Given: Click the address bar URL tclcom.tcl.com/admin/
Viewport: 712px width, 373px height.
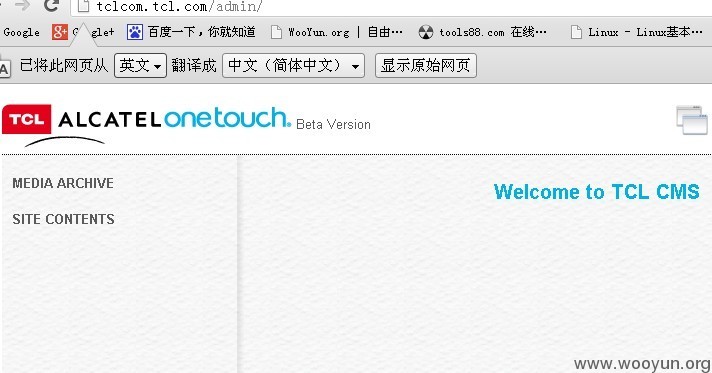Looking at the screenshot, I should click(x=179, y=6).
